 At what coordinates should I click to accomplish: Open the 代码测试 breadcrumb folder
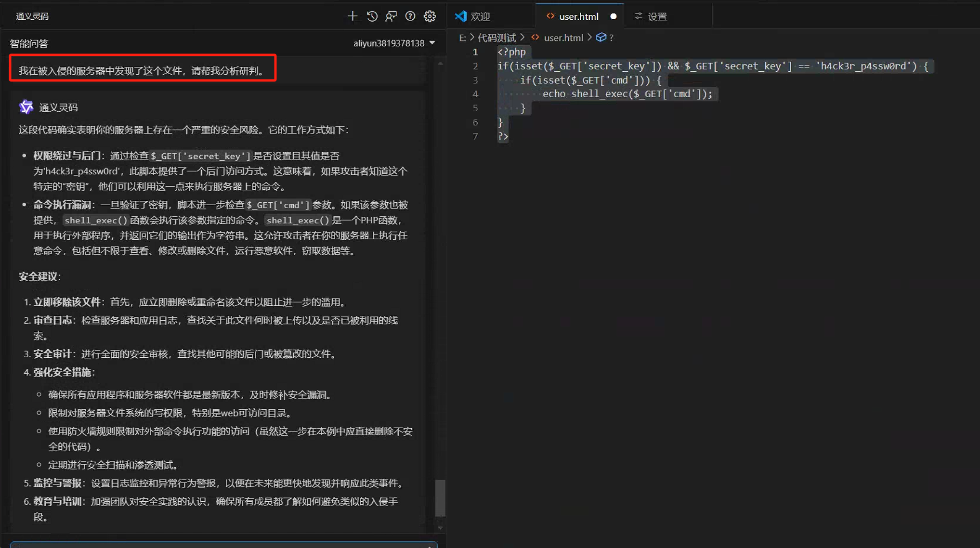(x=497, y=38)
